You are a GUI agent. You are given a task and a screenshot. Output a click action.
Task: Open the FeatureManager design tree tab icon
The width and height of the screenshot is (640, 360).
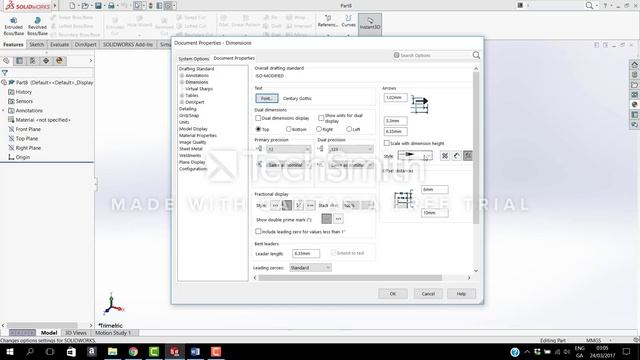6,61
